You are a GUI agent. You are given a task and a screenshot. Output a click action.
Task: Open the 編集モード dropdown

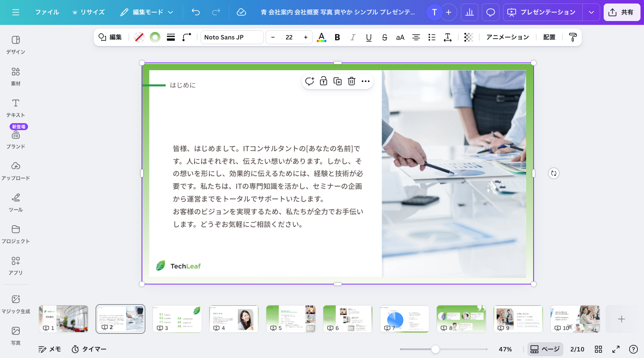(147, 12)
